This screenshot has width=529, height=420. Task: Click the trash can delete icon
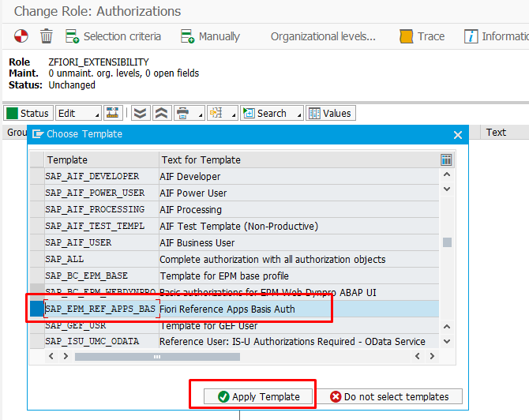point(47,36)
